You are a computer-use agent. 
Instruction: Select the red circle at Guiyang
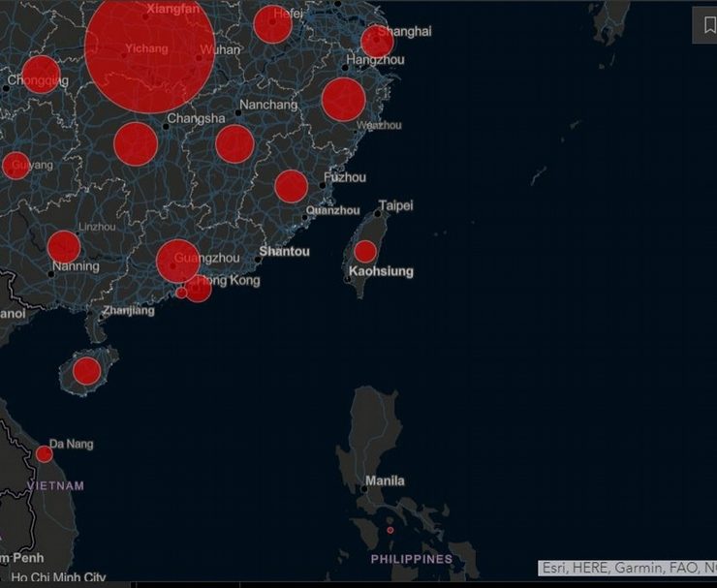pyautogui.click(x=16, y=166)
